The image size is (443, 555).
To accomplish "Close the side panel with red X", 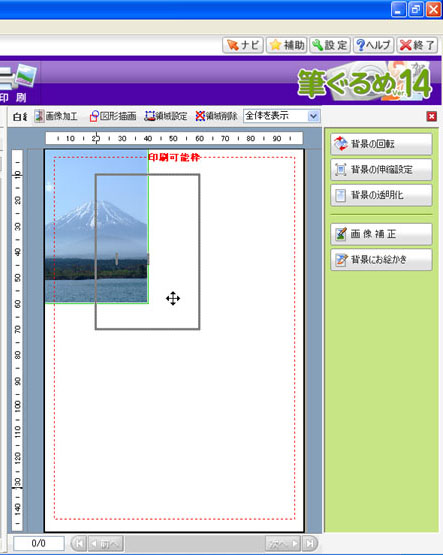I will pyautogui.click(x=431, y=116).
